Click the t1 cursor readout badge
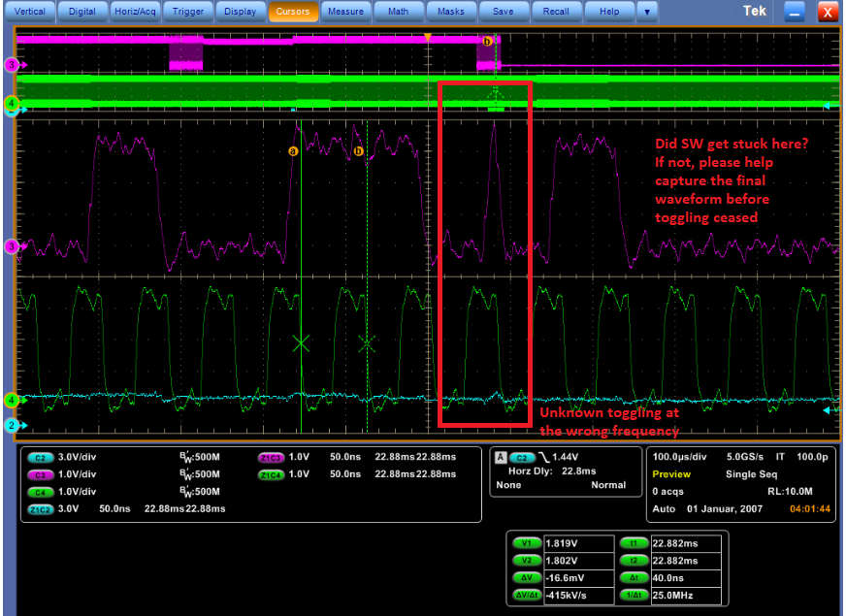846x616 pixels. [633, 543]
